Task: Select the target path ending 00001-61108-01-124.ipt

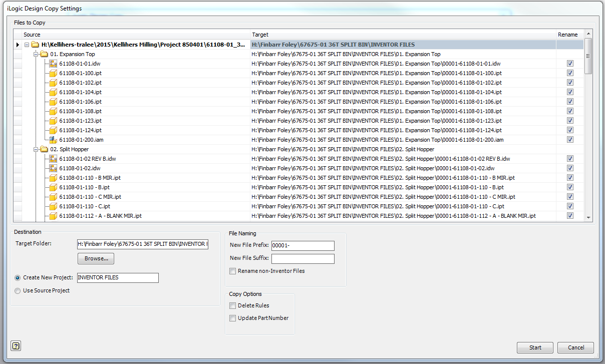Action: pyautogui.click(x=377, y=130)
